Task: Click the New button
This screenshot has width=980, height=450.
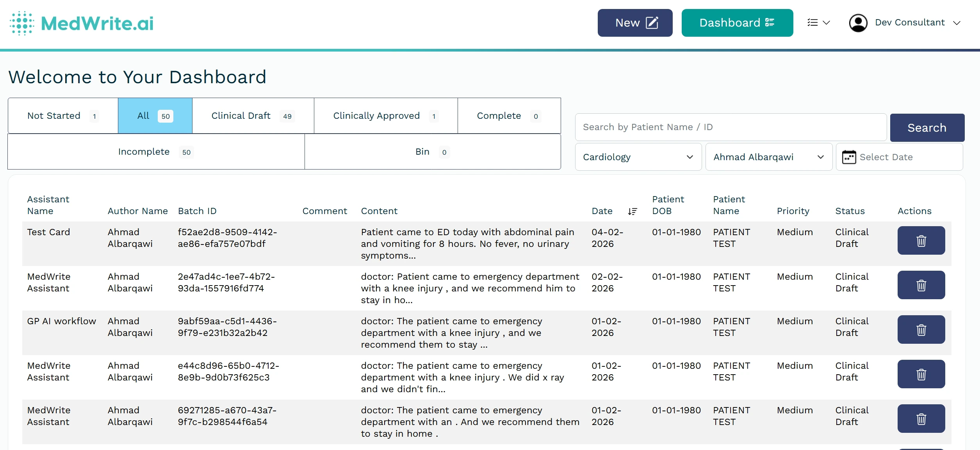Action: tap(635, 23)
